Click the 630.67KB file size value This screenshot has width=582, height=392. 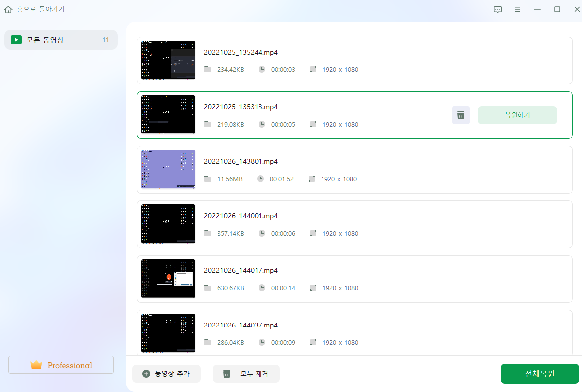tap(231, 288)
